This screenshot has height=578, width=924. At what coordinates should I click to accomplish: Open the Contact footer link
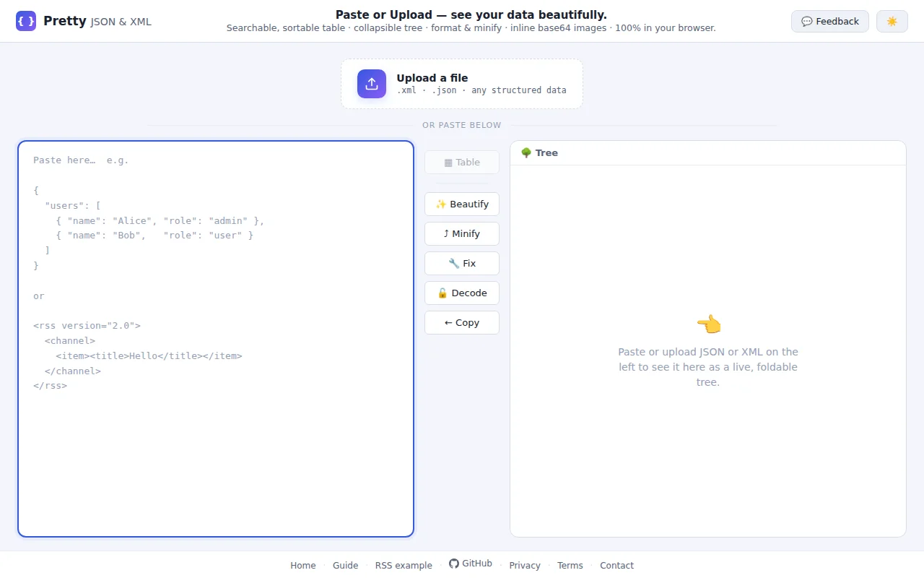(617, 566)
